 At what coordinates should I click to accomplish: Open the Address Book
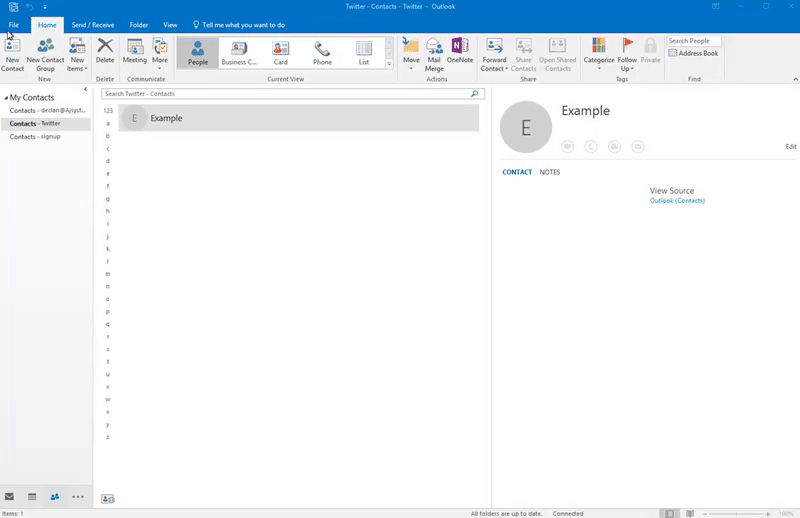[693, 53]
